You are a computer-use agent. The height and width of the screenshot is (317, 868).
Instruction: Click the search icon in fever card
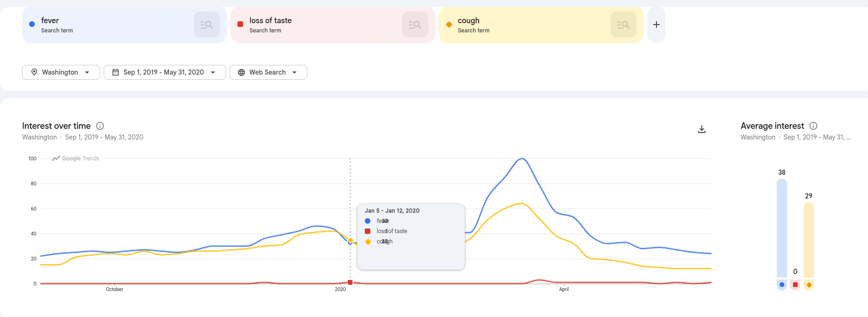point(206,25)
